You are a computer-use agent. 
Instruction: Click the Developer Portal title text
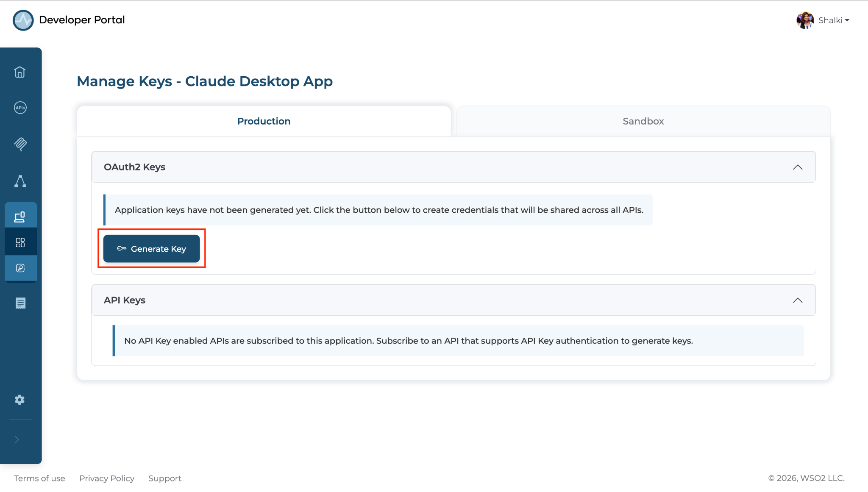82,20
